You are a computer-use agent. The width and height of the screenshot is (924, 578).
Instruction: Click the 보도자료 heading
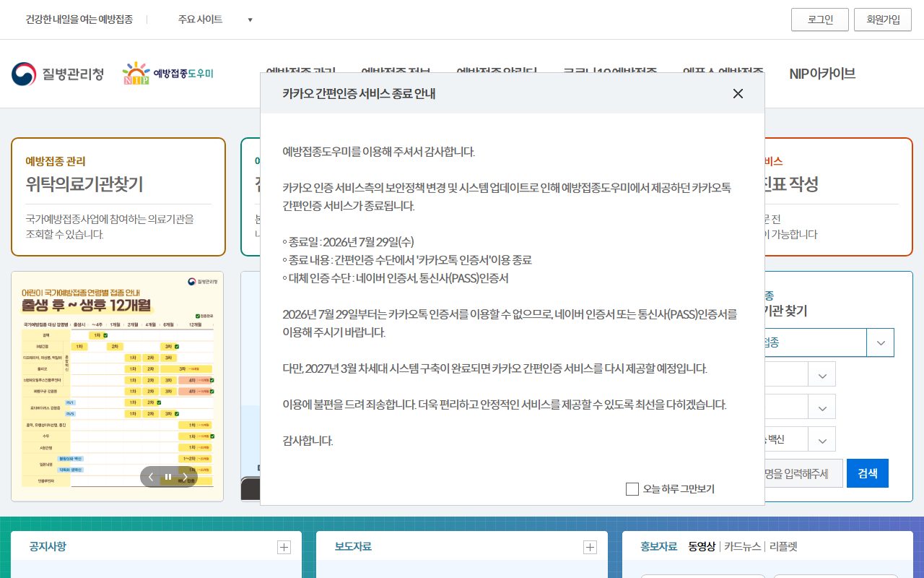(x=353, y=547)
